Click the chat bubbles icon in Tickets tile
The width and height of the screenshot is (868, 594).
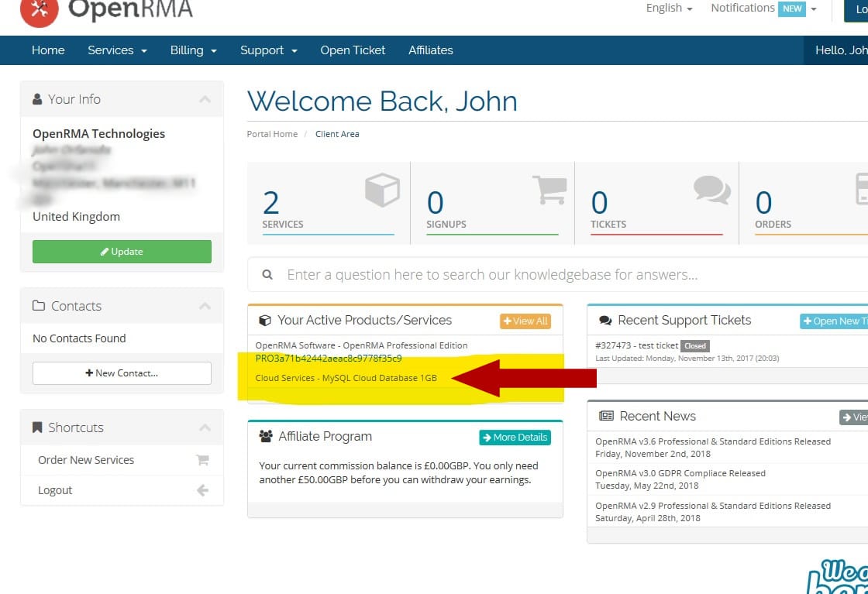coord(712,190)
